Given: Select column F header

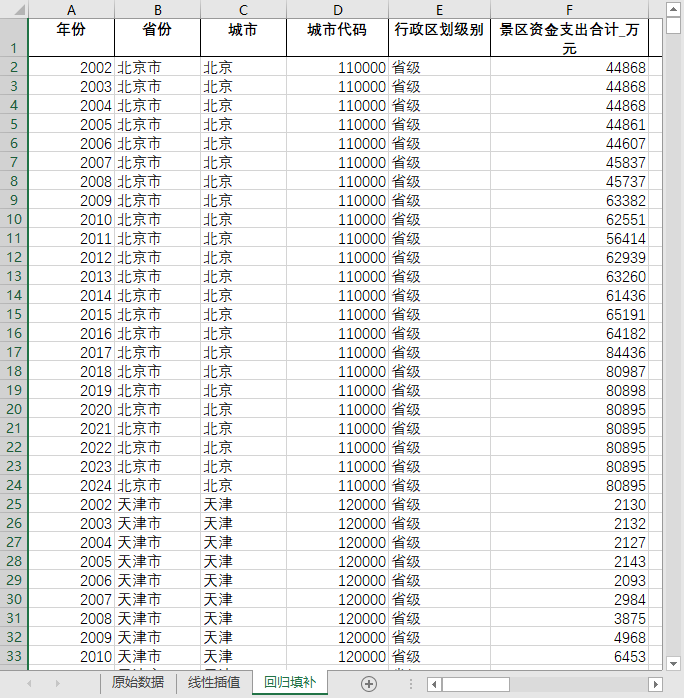Looking at the screenshot, I should [570, 9].
